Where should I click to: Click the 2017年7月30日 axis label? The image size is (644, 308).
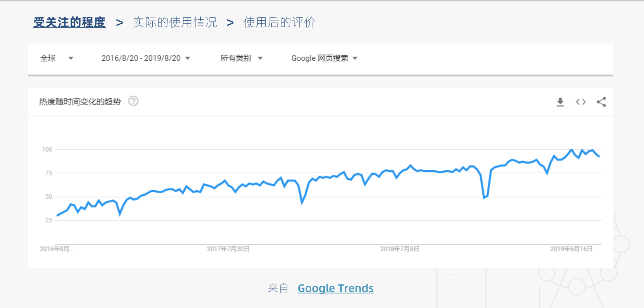tap(228, 249)
